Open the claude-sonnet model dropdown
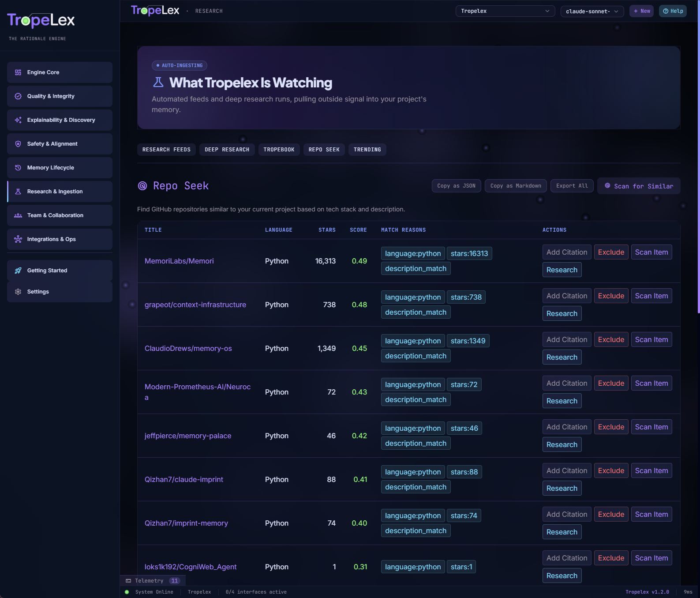The height and width of the screenshot is (598, 700). [x=592, y=11]
